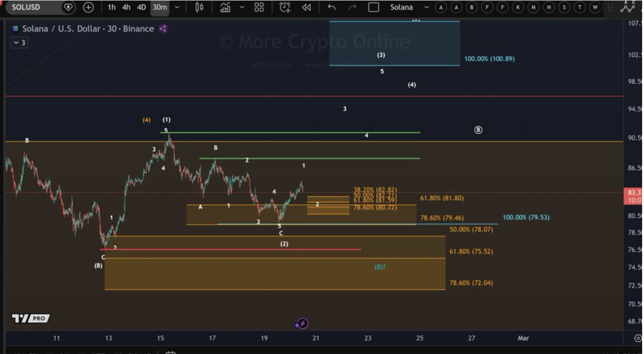The image size is (644, 354).
Task: Expand the time interval dropdown arrow
Action: click(177, 7)
